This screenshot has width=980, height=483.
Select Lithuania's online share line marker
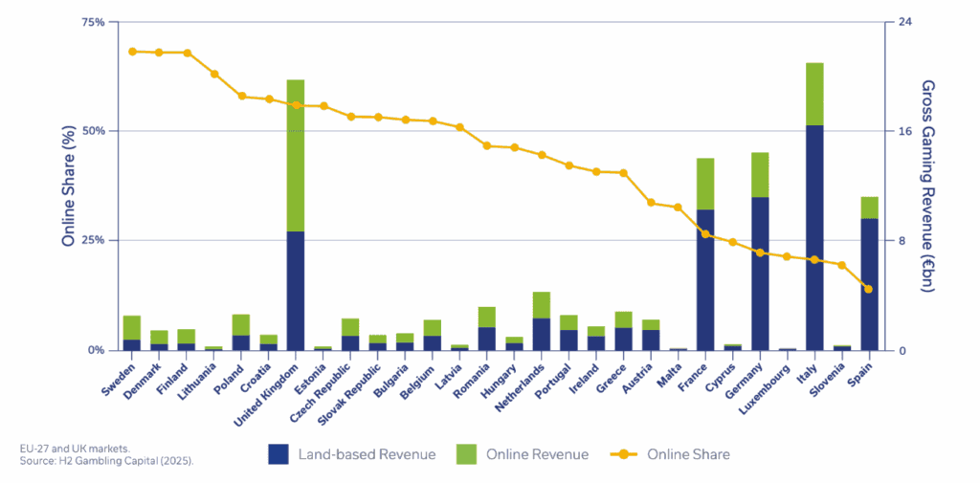(x=214, y=74)
